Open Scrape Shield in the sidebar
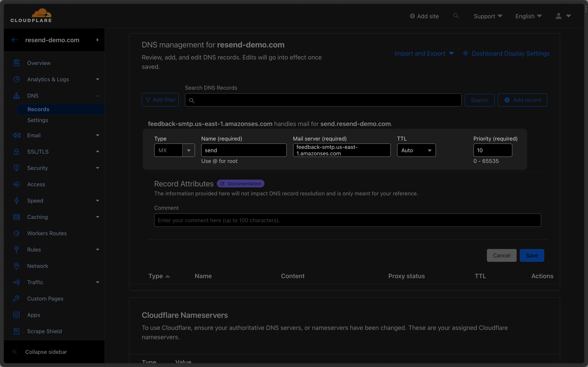 pos(44,331)
